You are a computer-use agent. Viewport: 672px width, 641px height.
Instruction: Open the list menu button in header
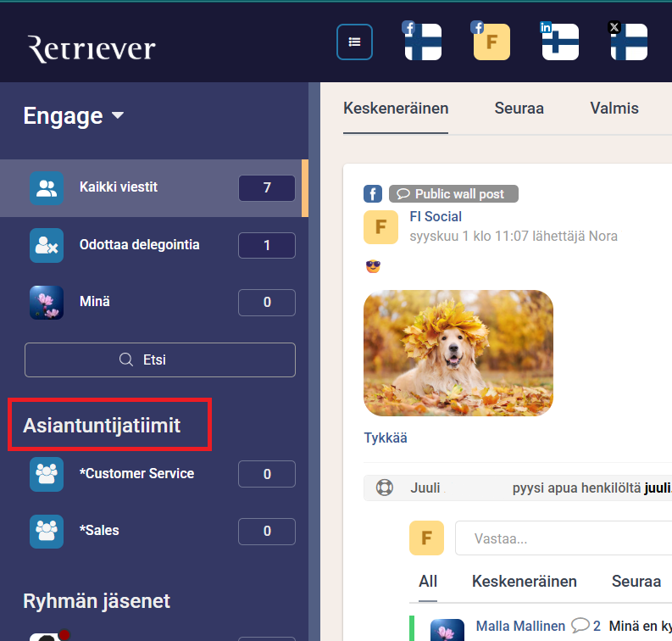coord(354,42)
